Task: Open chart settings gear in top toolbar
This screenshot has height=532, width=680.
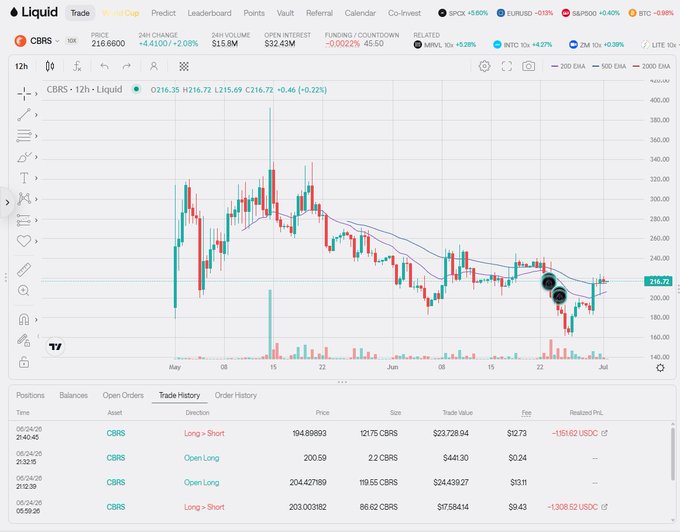Action: (x=484, y=66)
